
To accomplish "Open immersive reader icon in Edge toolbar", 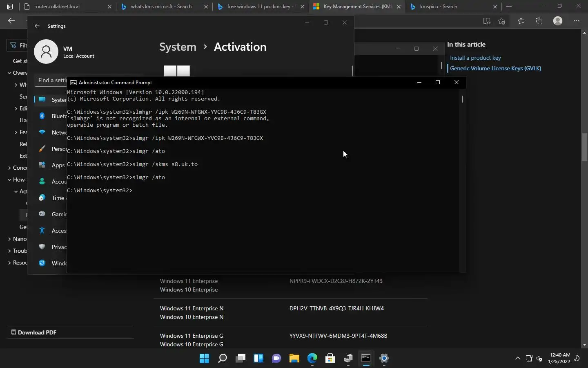I will coord(486,21).
